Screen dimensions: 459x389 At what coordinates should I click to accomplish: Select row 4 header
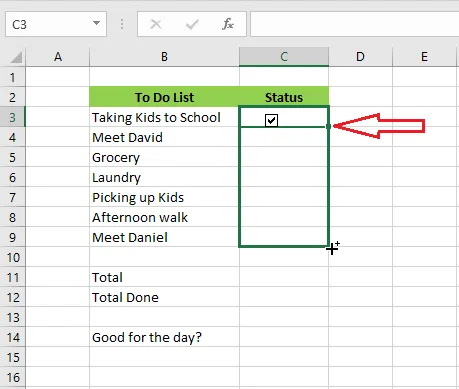pyautogui.click(x=13, y=137)
